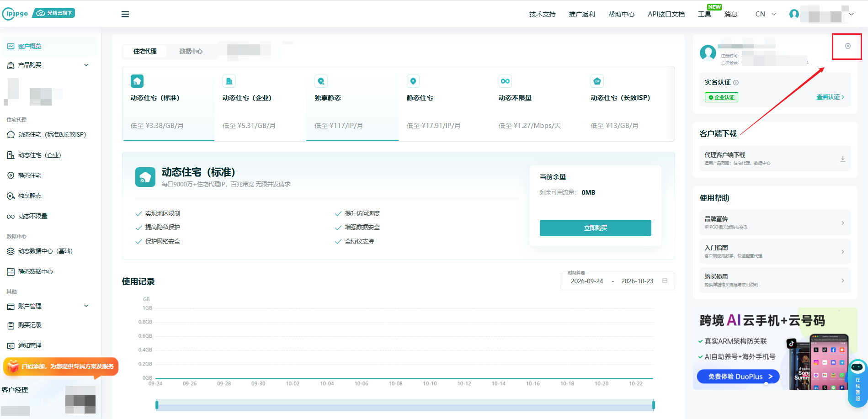Image resolution: width=868 pixels, height=419 pixels.
Task: Click the start date 2026-09-24 field
Action: tap(587, 281)
